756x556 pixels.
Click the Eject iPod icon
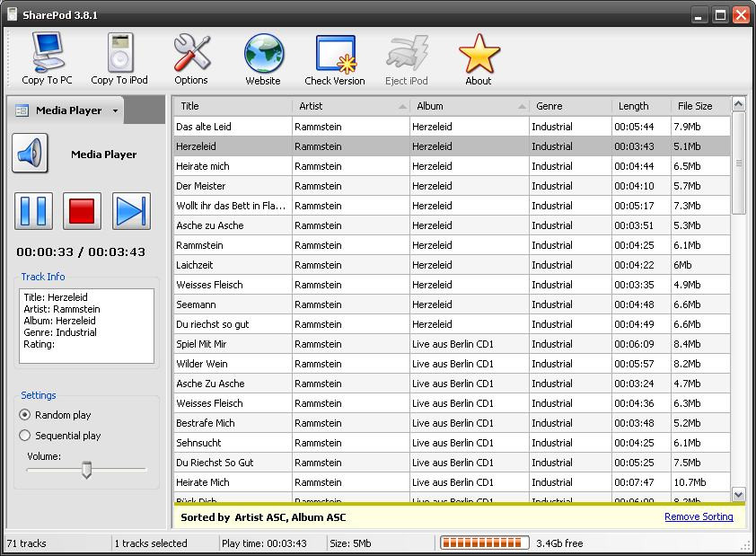(407, 53)
